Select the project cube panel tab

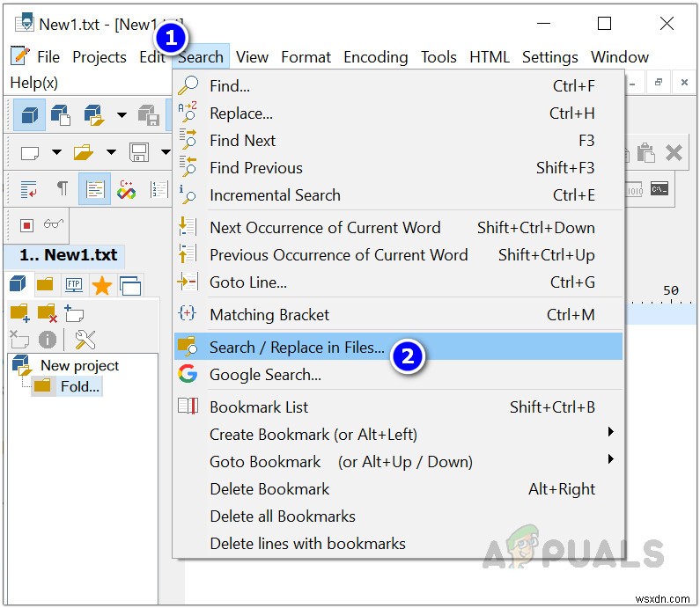point(18,283)
